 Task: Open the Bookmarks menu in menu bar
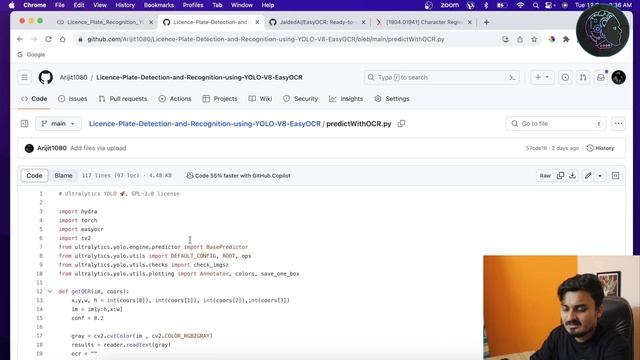[159, 5]
